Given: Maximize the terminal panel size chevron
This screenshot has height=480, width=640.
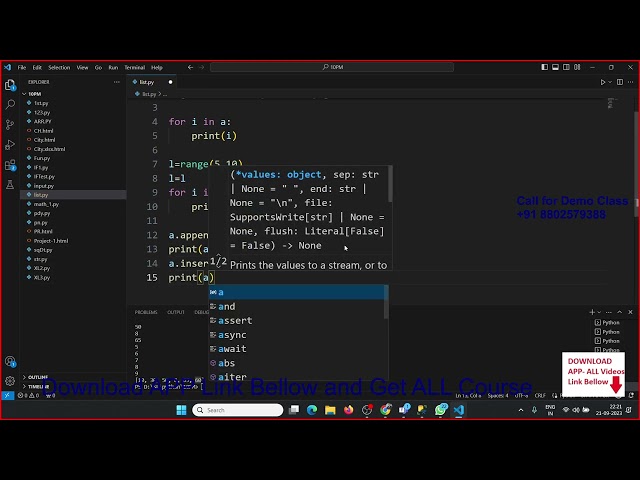Looking at the screenshot, I should tap(620, 312).
